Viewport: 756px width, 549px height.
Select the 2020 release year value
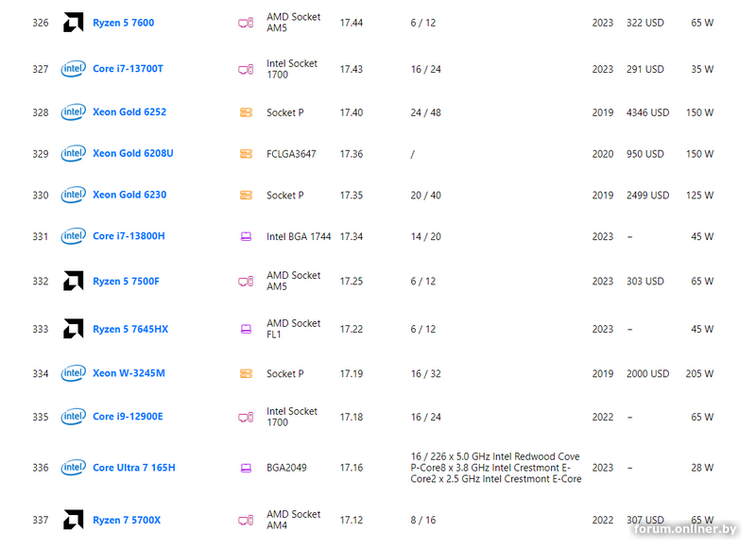[603, 154]
